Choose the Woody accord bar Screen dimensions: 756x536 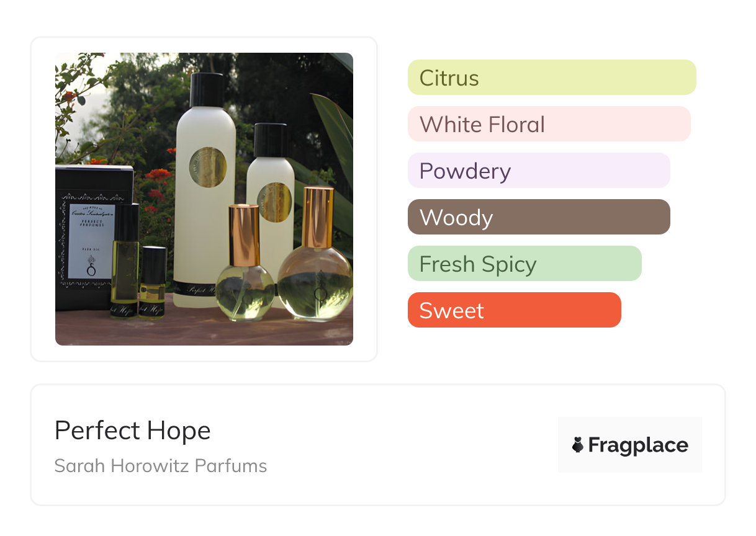(538, 217)
